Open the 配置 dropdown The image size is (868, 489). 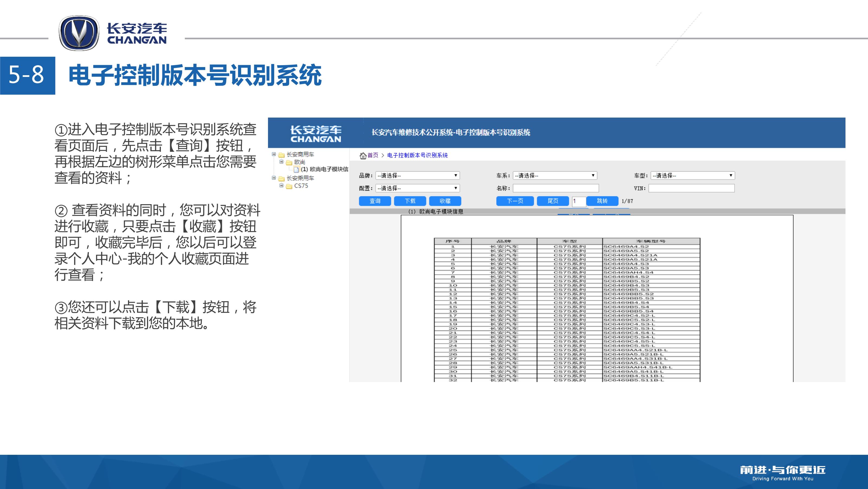coord(417,188)
